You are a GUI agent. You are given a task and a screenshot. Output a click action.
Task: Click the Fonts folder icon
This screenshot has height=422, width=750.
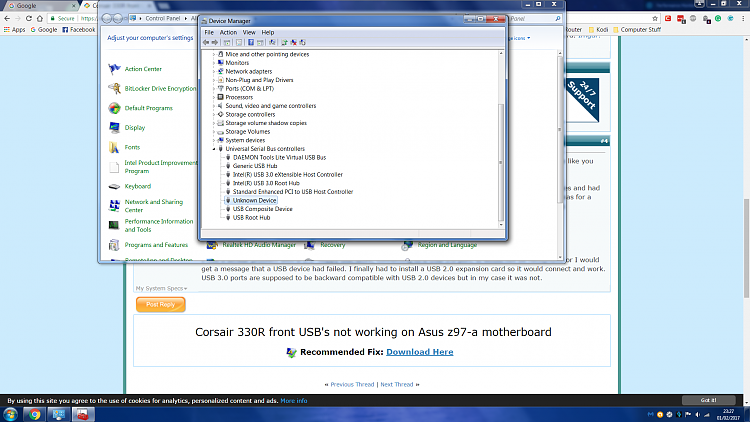[114, 147]
